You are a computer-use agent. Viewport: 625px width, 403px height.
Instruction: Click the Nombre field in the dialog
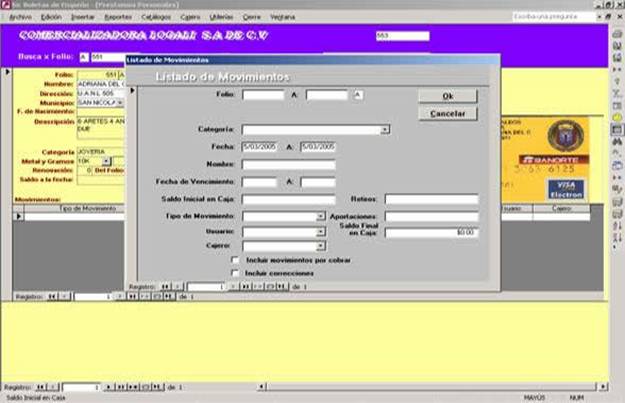click(289, 165)
